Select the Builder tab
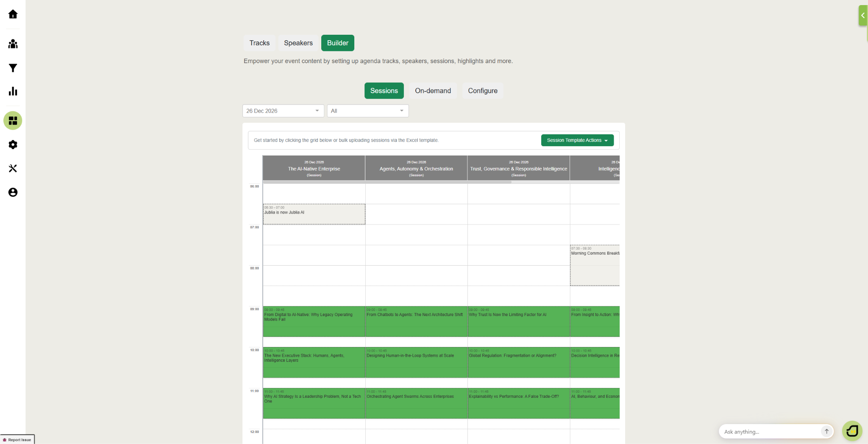The height and width of the screenshot is (444, 868). (x=338, y=43)
